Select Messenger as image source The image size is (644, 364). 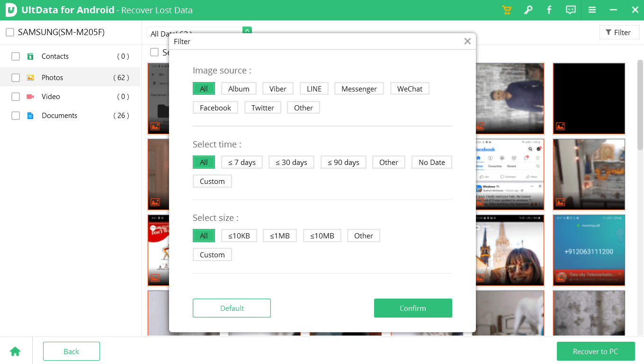359,89
